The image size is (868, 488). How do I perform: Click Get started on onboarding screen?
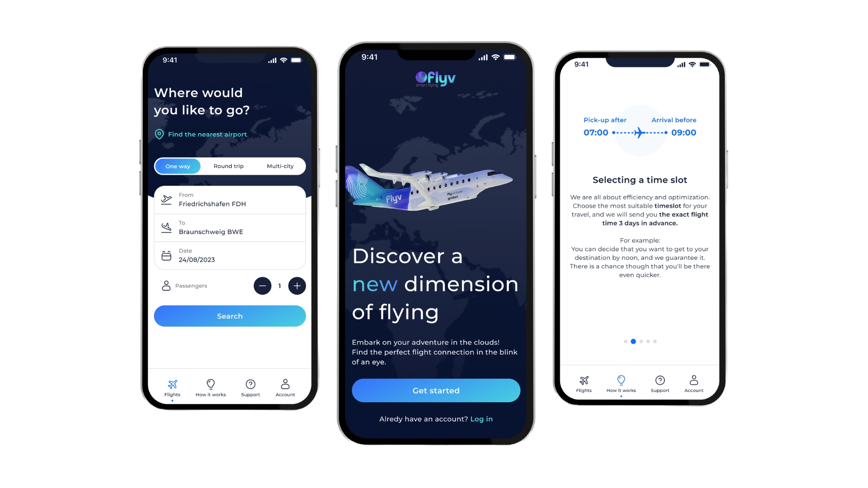[x=436, y=390]
